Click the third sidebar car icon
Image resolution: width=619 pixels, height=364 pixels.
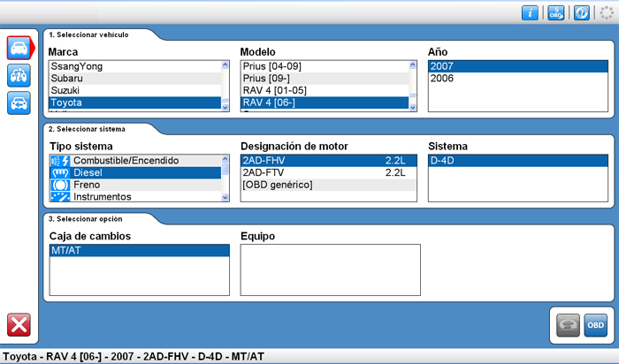pyautogui.click(x=19, y=103)
